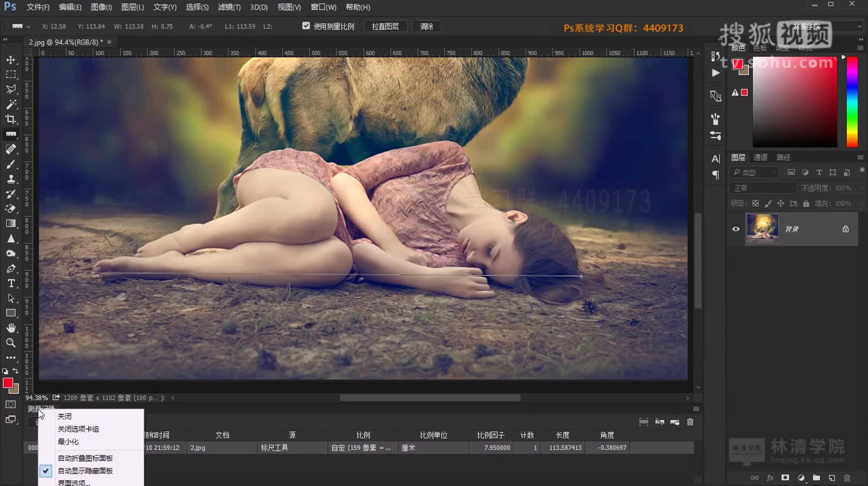
Task: Open the Brush Presets panel icon
Action: click(715, 119)
